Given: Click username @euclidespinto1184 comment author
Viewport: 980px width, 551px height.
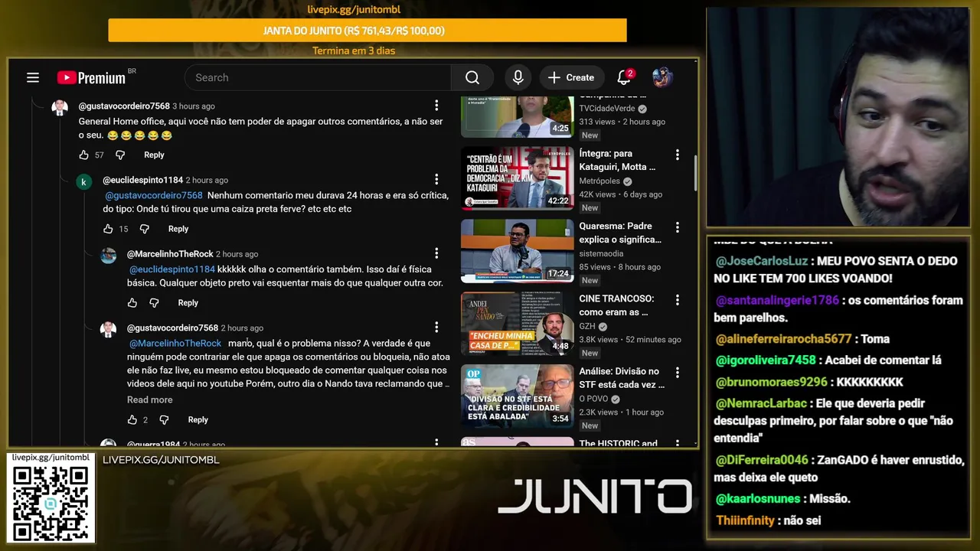Looking at the screenshot, I should click(142, 180).
